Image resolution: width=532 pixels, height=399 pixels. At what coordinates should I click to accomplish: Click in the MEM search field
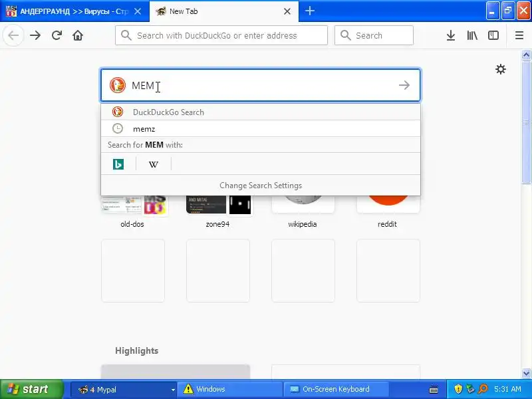click(260, 85)
